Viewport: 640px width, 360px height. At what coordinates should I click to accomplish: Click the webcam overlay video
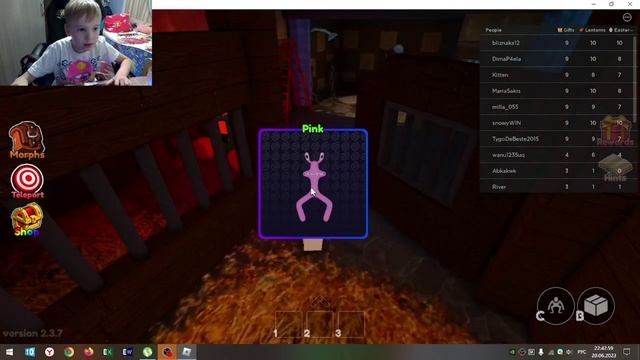tap(76, 42)
